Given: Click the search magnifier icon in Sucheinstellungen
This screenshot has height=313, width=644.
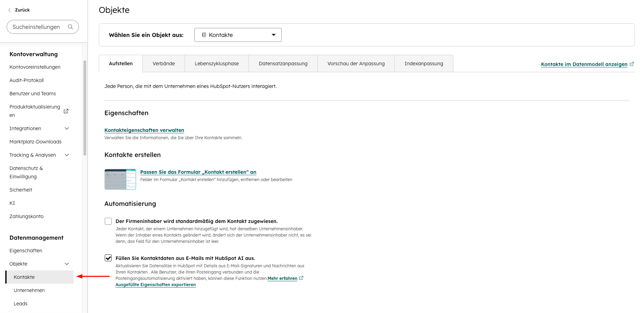Looking at the screenshot, I should tap(71, 27).
